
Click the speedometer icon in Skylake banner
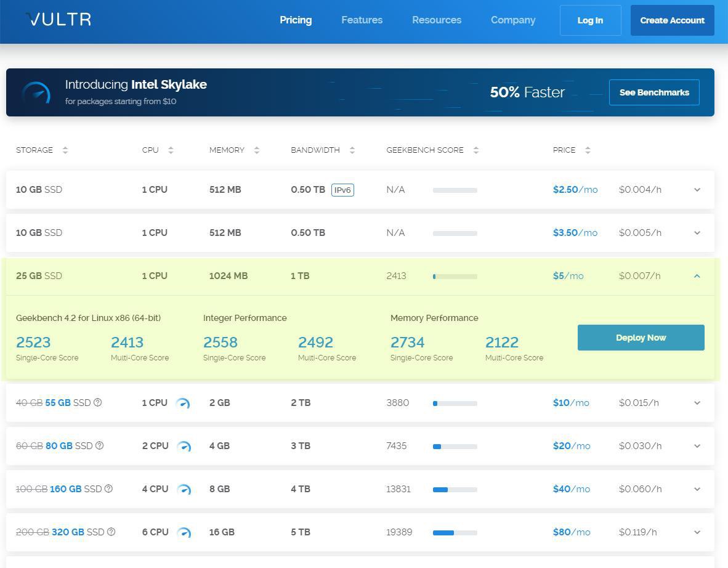click(x=36, y=93)
